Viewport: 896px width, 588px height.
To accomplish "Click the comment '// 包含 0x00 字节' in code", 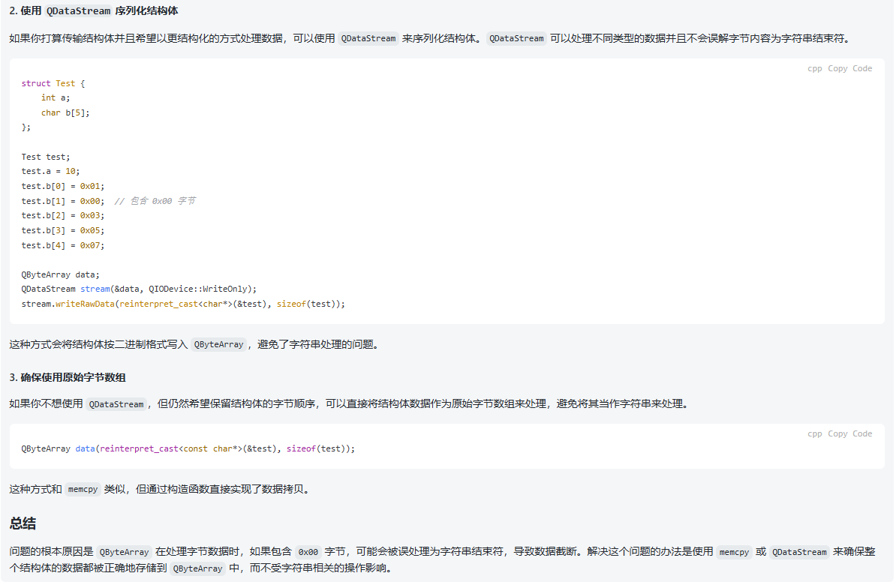I will pyautogui.click(x=155, y=201).
